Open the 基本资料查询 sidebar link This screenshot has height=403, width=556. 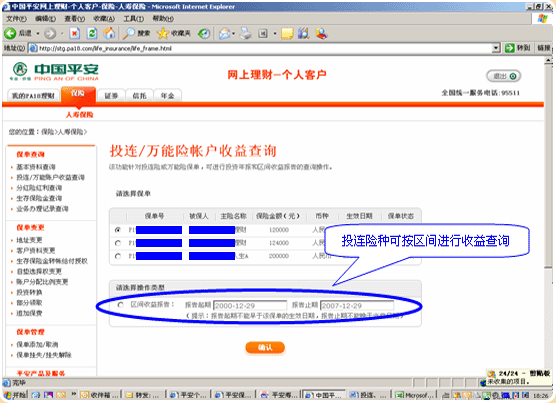tap(36, 167)
